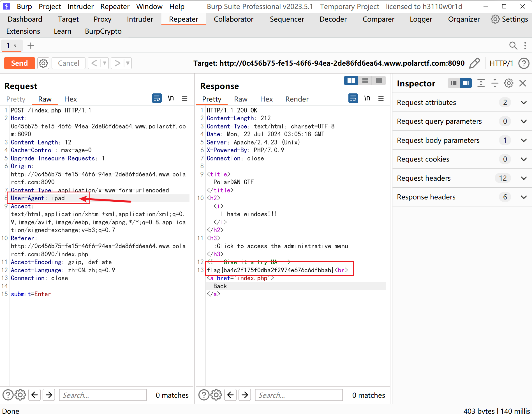Open the Decoder tool tab
Screen dimensions: 532x414
pos(333,19)
